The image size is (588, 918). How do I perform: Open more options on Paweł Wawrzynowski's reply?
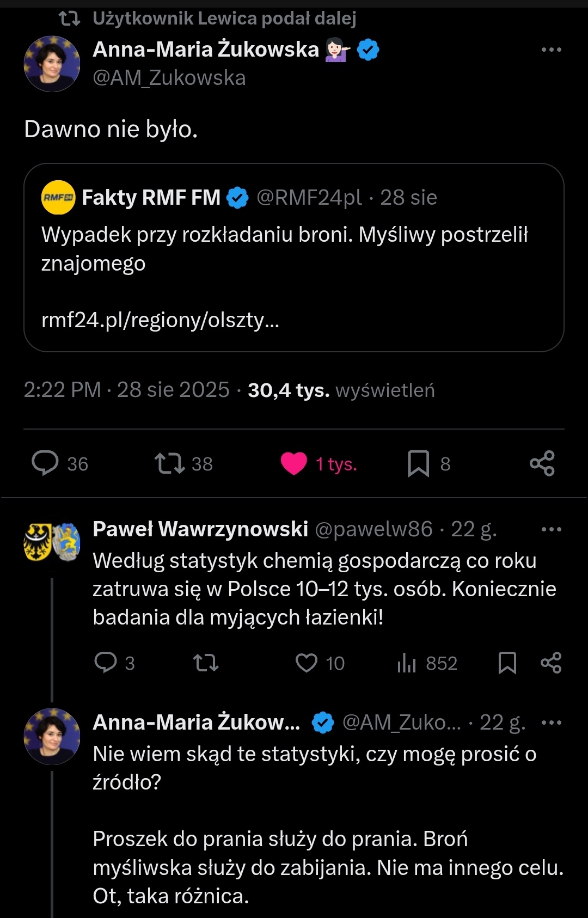(551, 529)
